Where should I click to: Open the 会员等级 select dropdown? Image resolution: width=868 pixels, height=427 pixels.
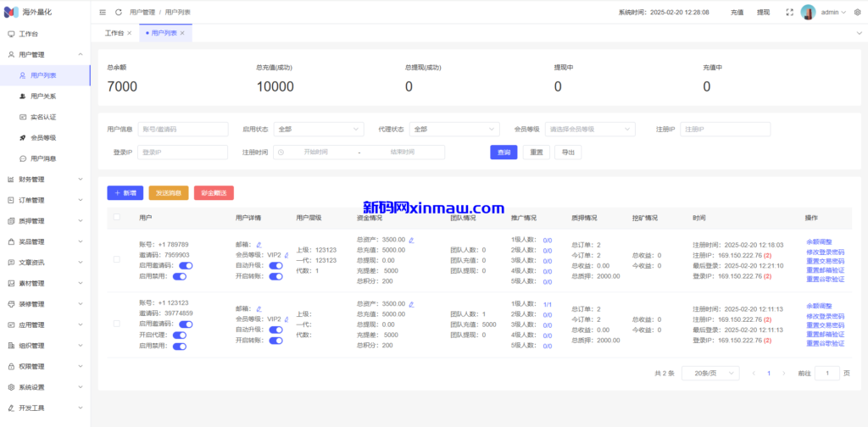pyautogui.click(x=590, y=130)
